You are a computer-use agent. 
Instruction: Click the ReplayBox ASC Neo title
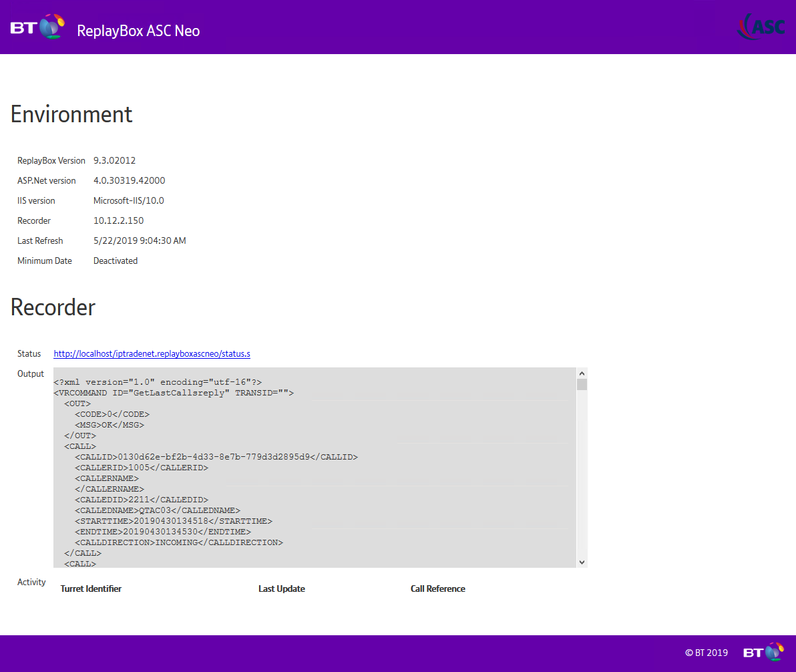138,31
